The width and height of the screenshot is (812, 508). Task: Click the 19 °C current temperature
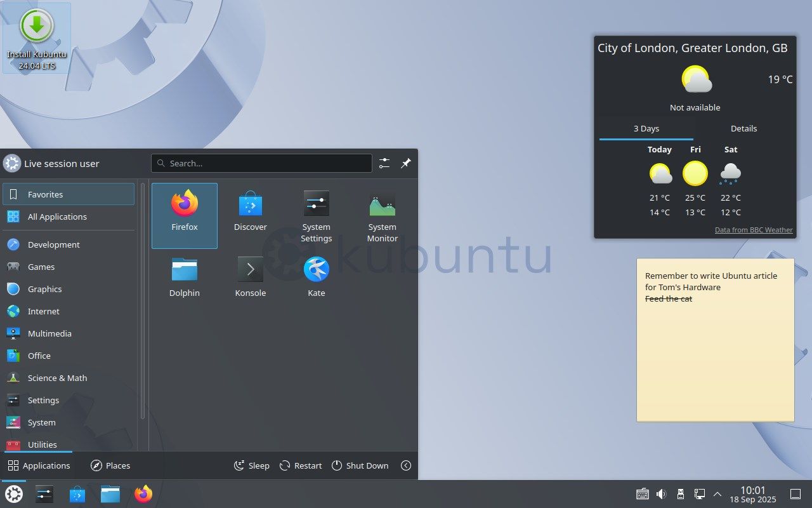[780, 79]
